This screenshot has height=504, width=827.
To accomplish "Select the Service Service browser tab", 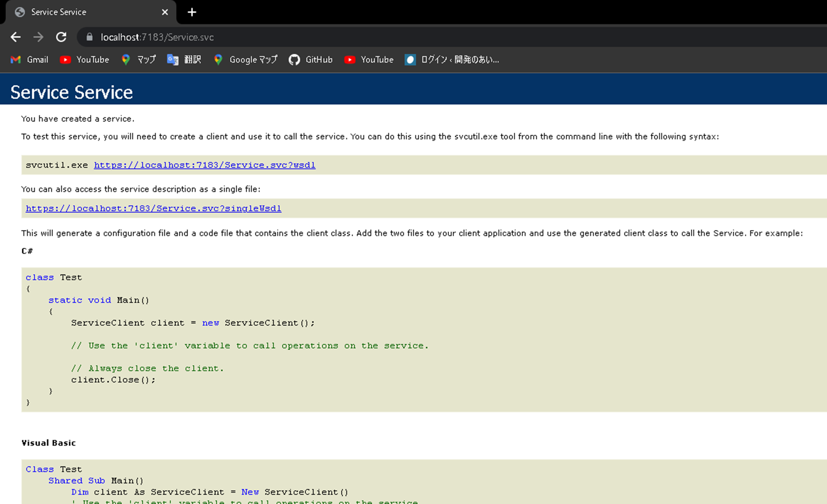I will point(73,12).
